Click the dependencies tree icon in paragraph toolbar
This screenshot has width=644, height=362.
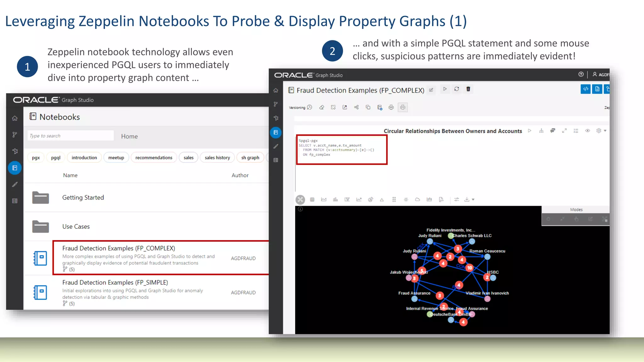tap(541, 131)
